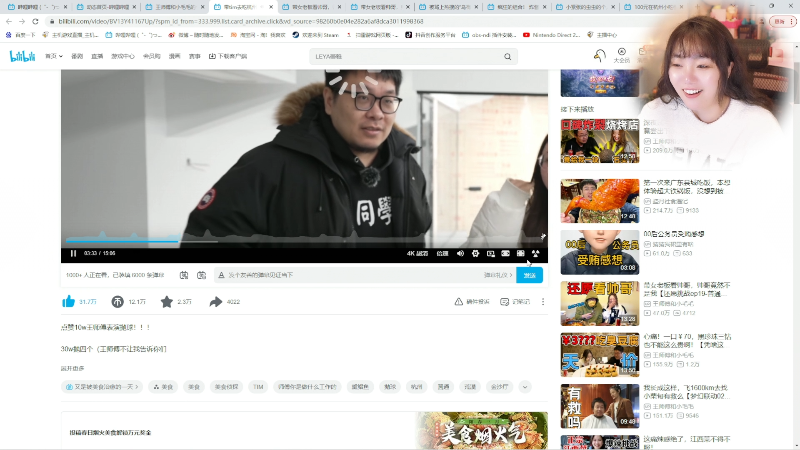This screenshot has height=450, width=800.
Task: Expand more tags with chevron button
Action: pyautogui.click(x=525, y=387)
